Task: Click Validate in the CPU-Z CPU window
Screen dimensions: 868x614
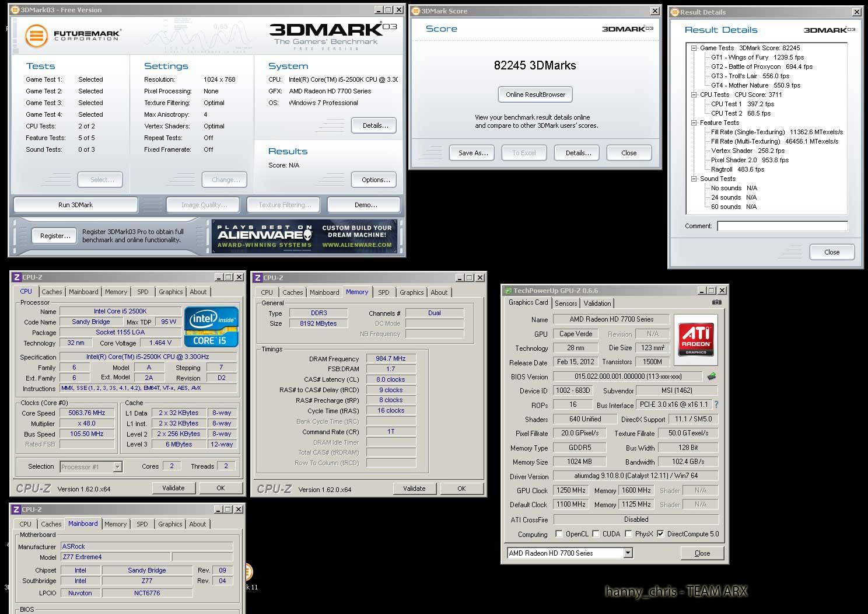Action: click(173, 488)
